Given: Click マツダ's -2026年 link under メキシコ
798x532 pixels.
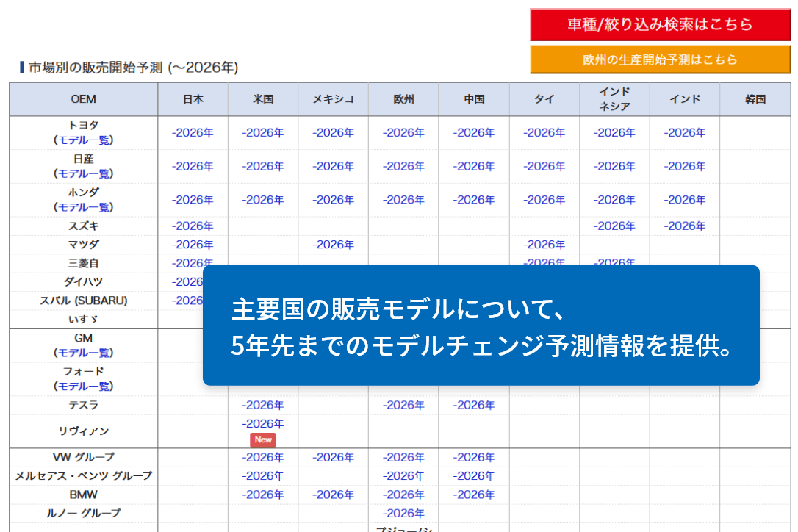Looking at the screenshot, I should point(333,245).
